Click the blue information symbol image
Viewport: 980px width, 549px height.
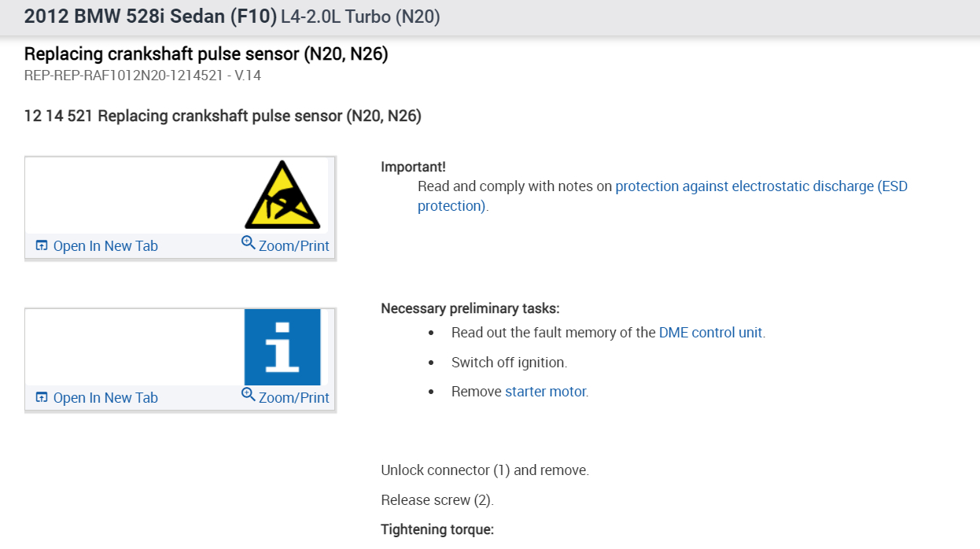point(282,347)
